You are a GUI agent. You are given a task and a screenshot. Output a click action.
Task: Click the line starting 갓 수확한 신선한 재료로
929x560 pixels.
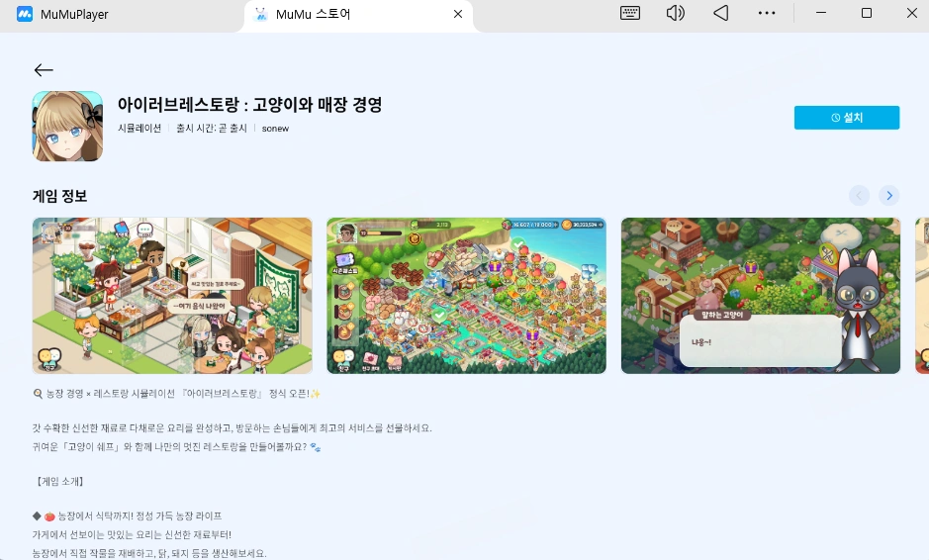(x=232, y=427)
